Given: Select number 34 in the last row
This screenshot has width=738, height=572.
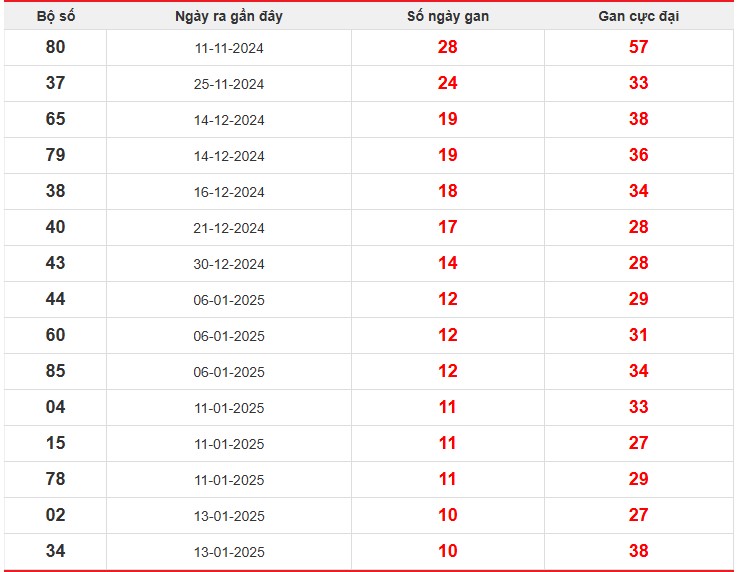Looking at the screenshot, I should pos(55,551).
